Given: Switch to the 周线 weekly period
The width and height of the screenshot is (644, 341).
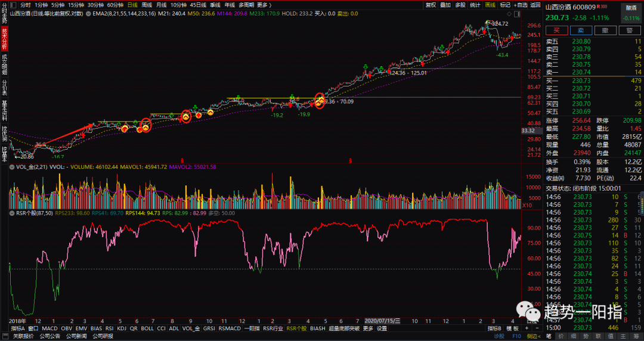Looking at the screenshot, I should tap(147, 5).
